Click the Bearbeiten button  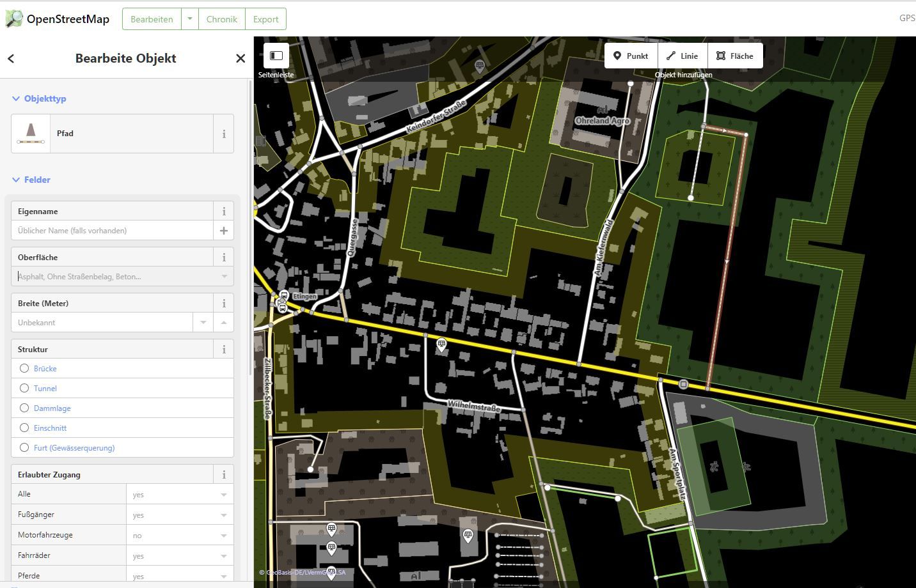[x=152, y=19]
